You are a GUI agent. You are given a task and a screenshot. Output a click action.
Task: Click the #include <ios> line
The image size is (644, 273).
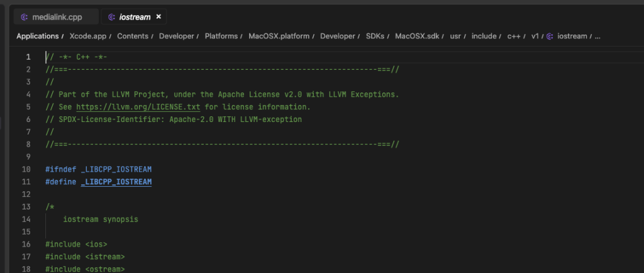(x=76, y=244)
